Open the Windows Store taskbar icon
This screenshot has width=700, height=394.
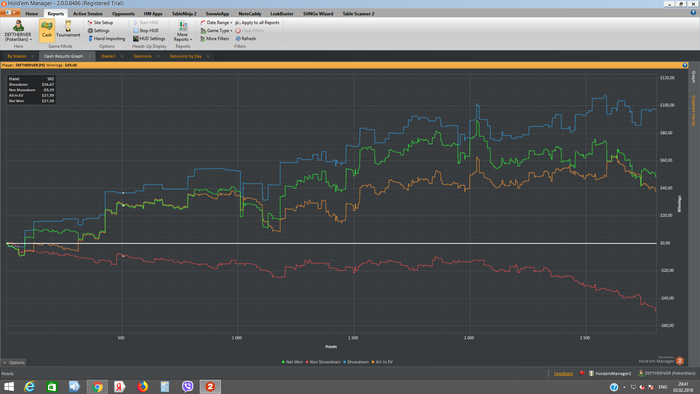[x=52, y=386]
